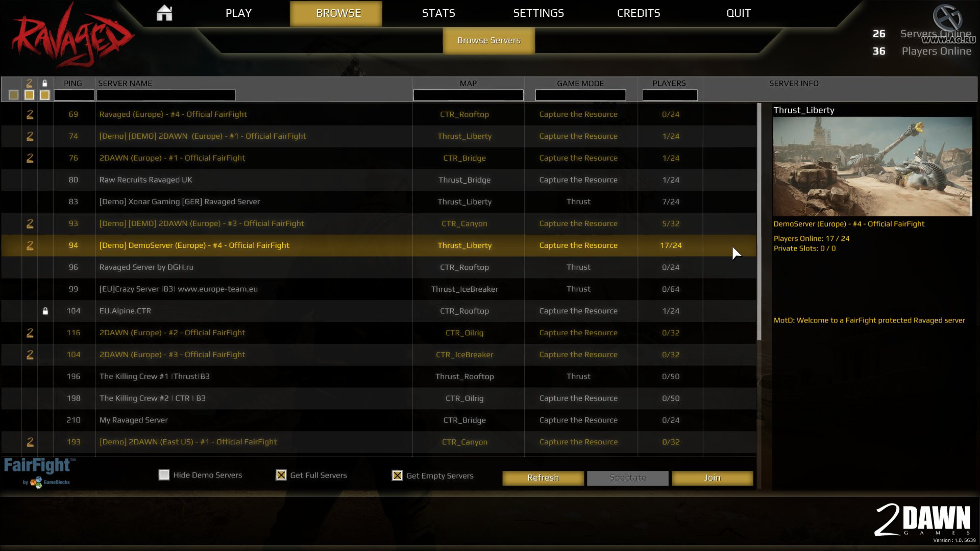Viewport: 980px width, 551px height.
Task: Sort by the padlock column header icon
Action: pyautogui.click(x=45, y=83)
